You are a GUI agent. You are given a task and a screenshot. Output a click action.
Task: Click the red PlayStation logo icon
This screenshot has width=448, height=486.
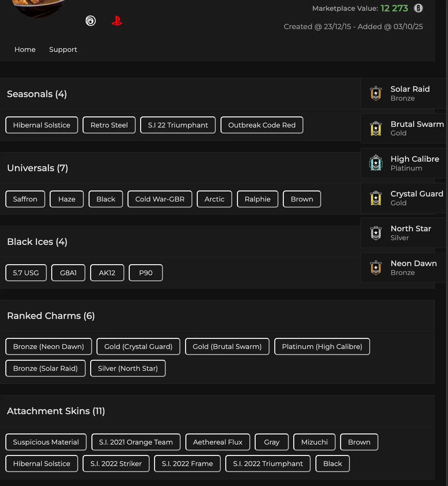(x=117, y=21)
